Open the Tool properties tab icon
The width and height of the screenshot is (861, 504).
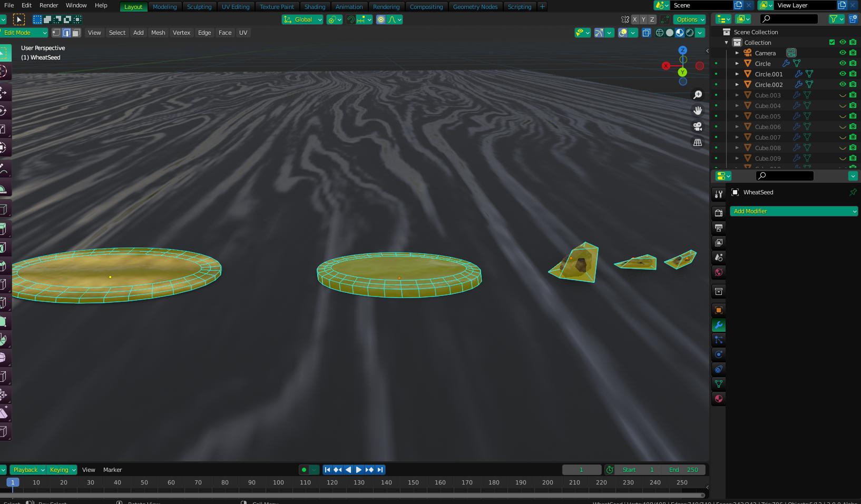[x=718, y=194]
